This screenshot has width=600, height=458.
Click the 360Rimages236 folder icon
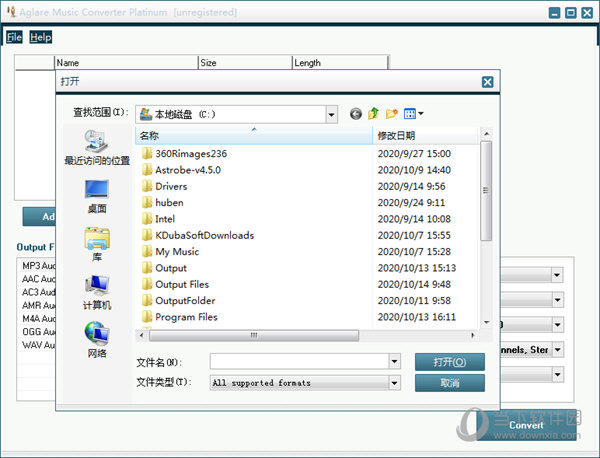click(147, 153)
